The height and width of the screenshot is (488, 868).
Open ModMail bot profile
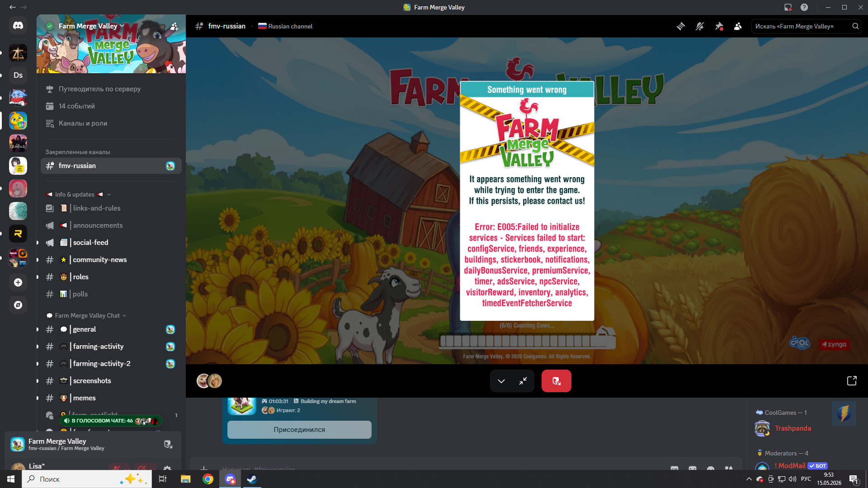click(791, 465)
